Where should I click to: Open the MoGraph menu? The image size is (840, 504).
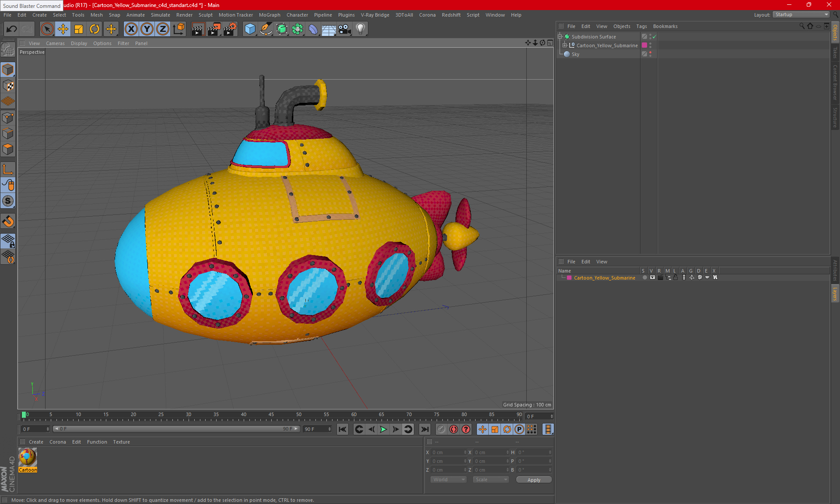pos(269,15)
